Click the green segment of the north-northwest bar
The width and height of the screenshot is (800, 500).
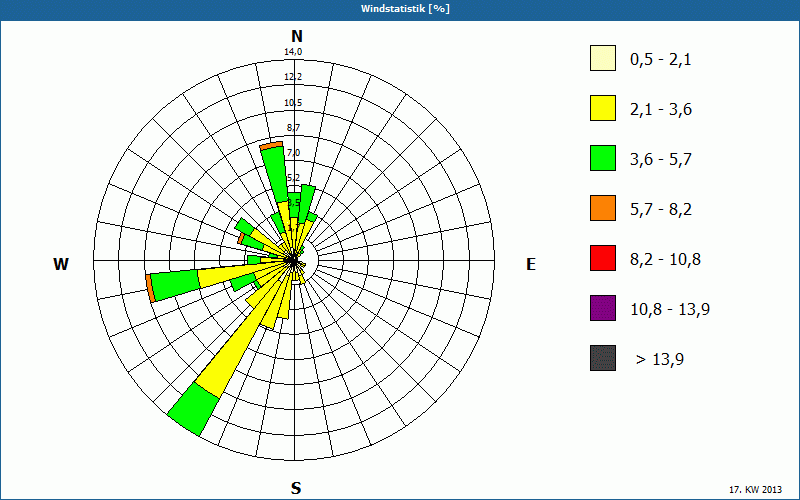(276, 175)
